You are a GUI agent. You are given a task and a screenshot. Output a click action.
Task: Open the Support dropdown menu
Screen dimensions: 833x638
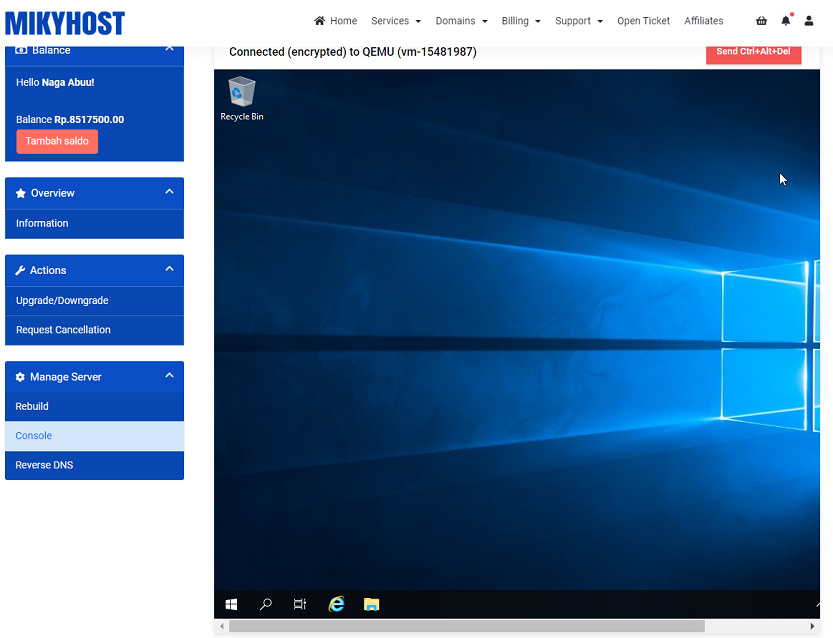[x=579, y=21]
